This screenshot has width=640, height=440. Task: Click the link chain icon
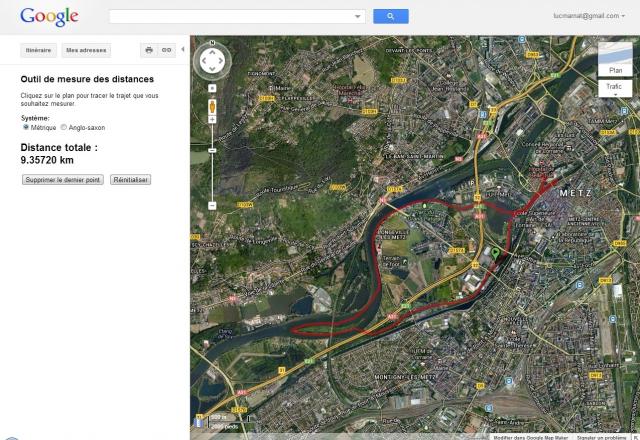click(167, 50)
